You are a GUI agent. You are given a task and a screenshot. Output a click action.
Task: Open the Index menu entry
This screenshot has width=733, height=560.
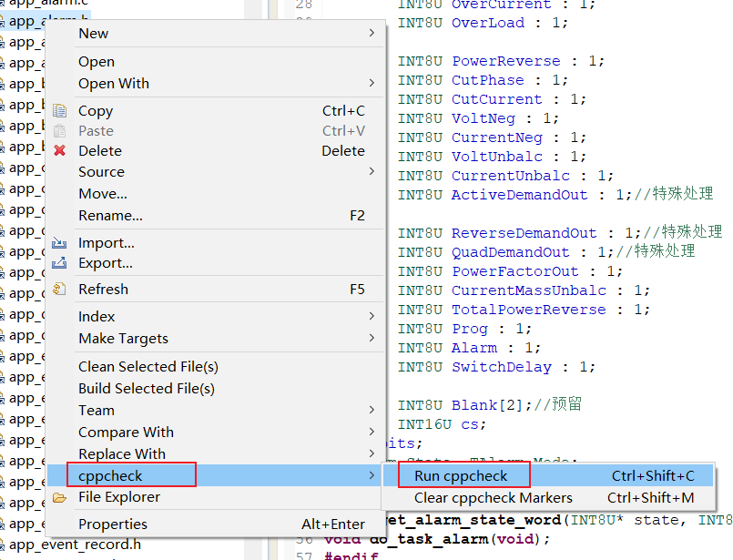[216, 317]
